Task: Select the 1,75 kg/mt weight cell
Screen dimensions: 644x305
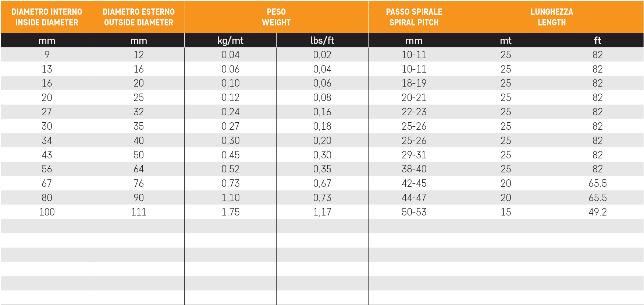Action: [x=230, y=212]
